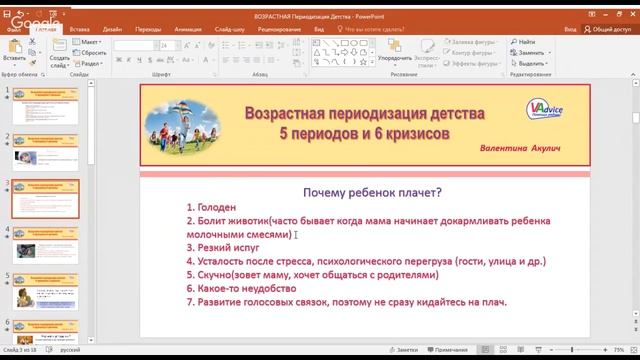Undo the last action
The width and height of the screenshot is (640, 360).
coord(20,13)
